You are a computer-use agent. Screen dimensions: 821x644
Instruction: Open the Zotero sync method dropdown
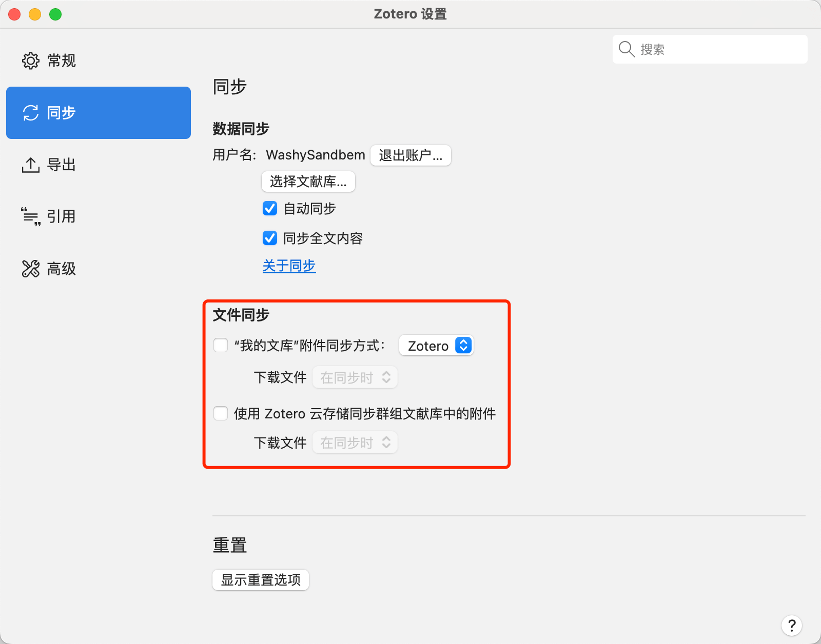(436, 346)
